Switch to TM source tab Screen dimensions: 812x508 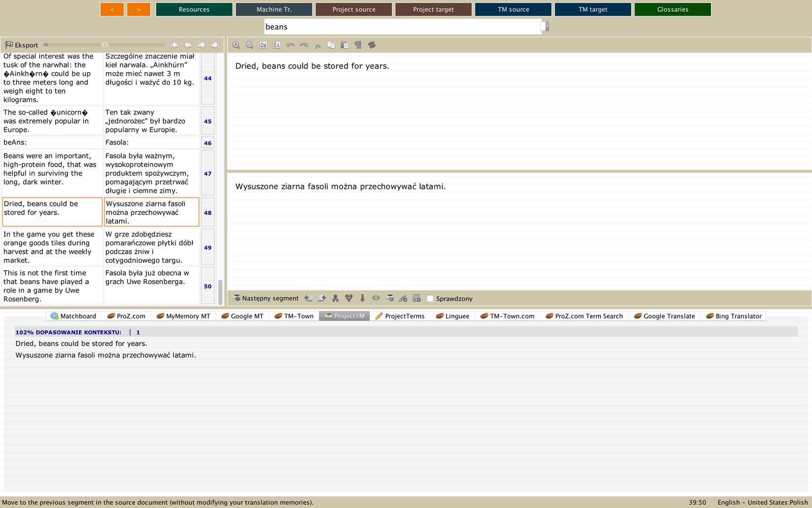pos(513,9)
